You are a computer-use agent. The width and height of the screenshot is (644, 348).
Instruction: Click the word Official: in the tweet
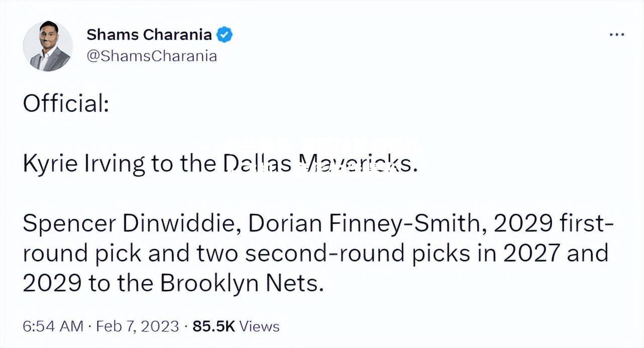click(x=66, y=104)
